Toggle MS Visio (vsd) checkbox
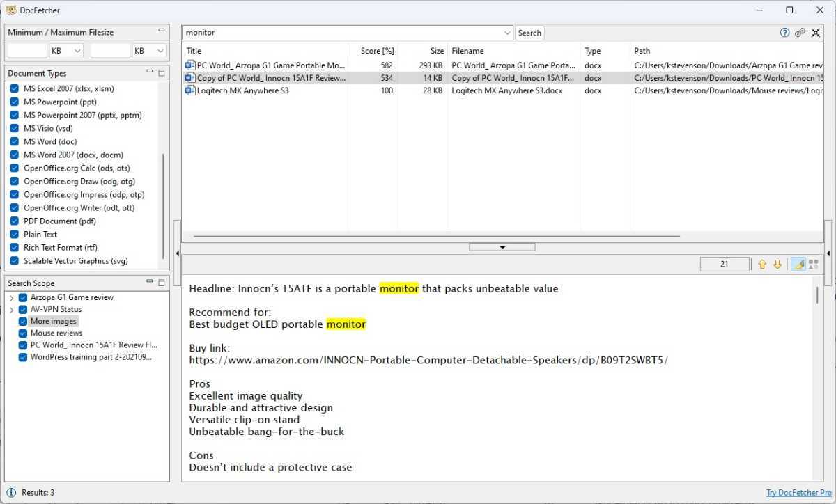 15,128
